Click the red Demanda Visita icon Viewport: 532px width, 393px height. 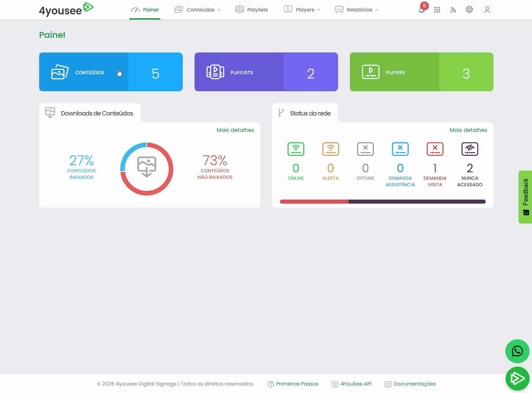[x=435, y=149]
